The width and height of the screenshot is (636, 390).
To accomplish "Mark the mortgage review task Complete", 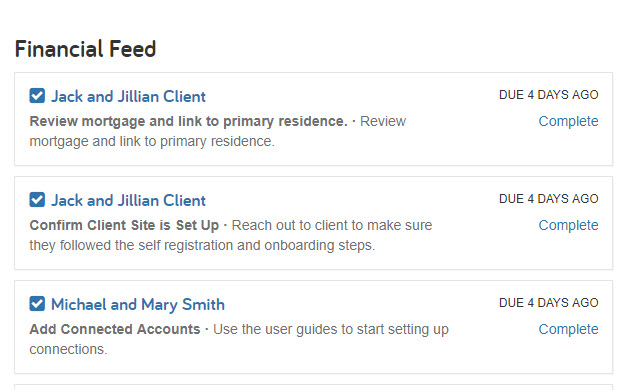I will point(568,121).
